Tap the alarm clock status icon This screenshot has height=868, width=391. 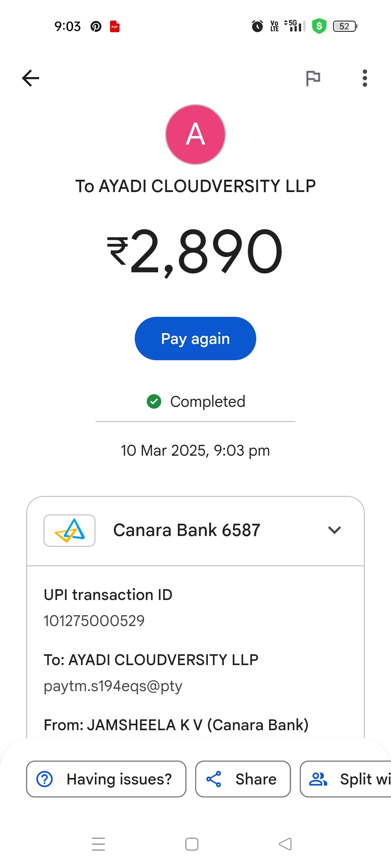pyautogui.click(x=257, y=26)
